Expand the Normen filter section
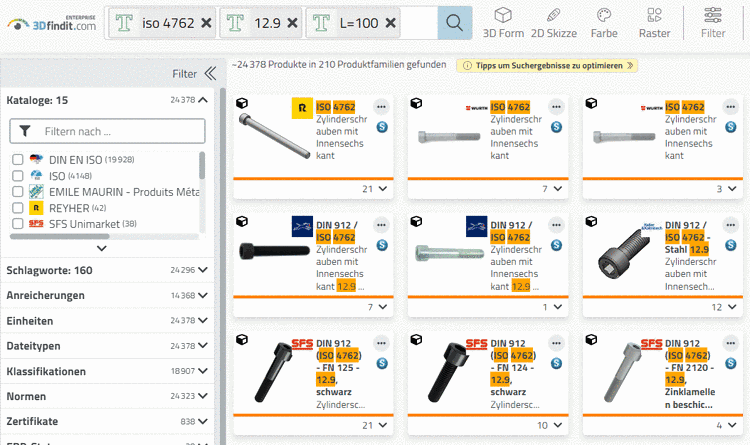This screenshot has width=750, height=445. click(203, 396)
